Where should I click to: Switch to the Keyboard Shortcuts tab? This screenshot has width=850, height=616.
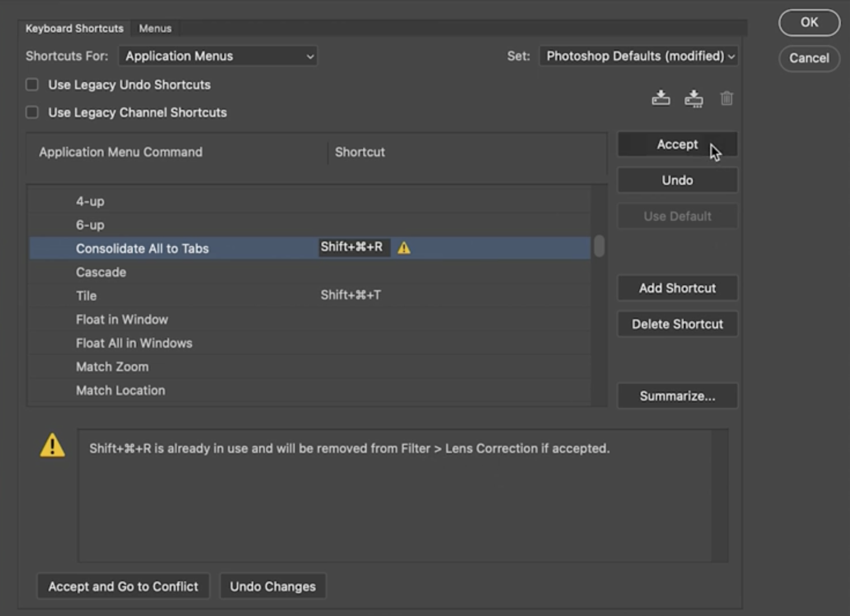pos(75,28)
